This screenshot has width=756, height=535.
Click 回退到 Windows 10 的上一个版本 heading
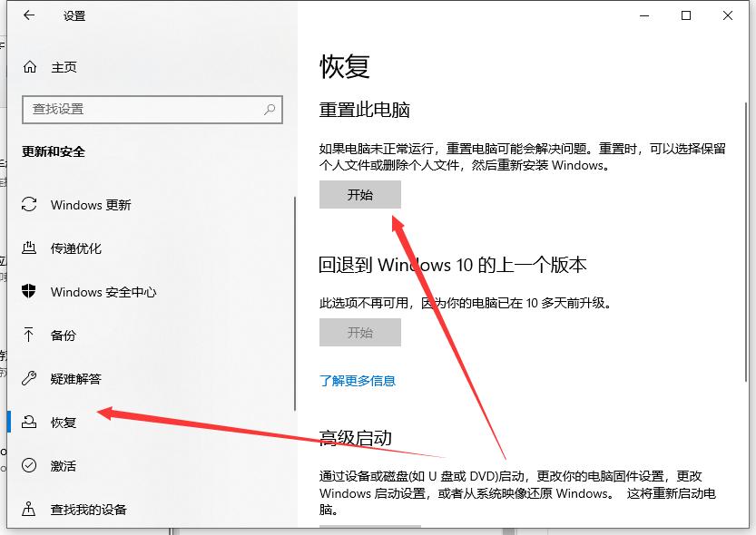pos(452,265)
